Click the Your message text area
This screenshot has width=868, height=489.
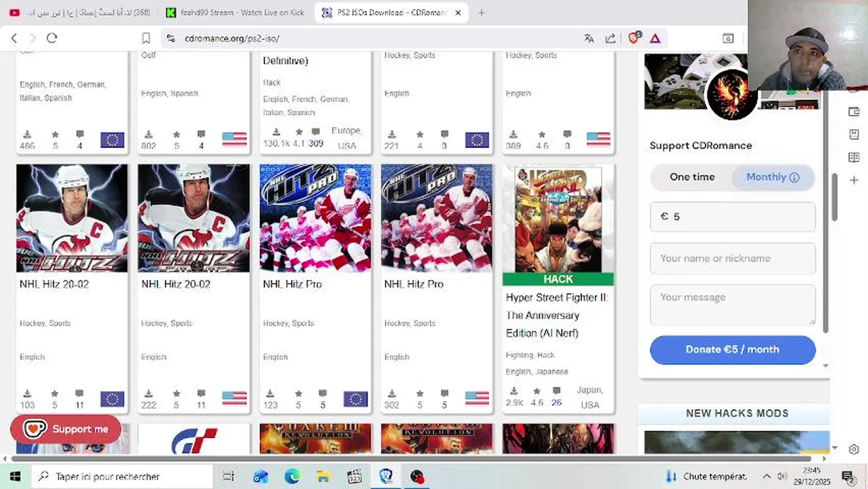coord(732,304)
